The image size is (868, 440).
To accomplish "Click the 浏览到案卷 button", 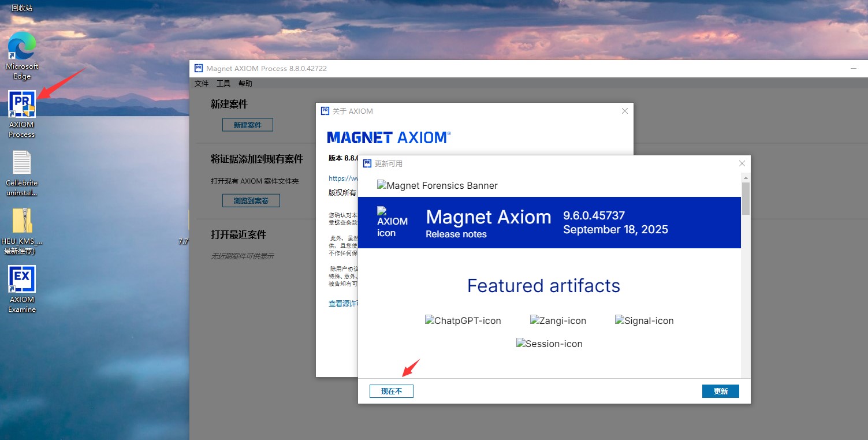I will [251, 200].
